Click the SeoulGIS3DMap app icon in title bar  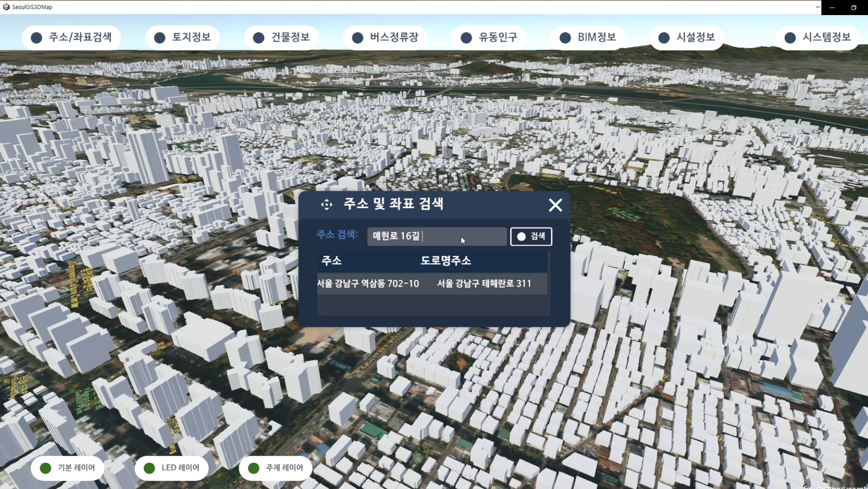tap(6, 7)
